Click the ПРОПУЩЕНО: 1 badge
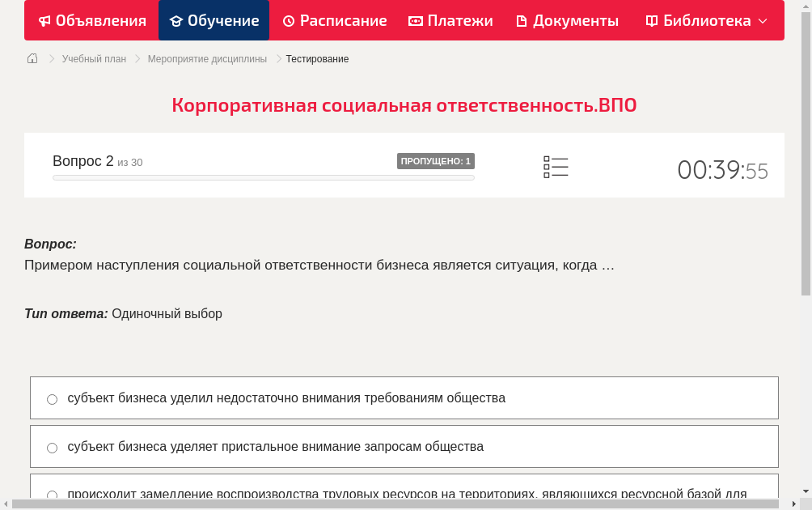812x510 pixels. coord(436,160)
